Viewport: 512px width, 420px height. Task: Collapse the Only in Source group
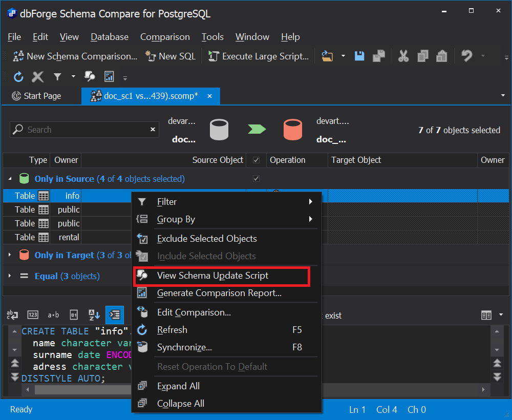[10, 179]
